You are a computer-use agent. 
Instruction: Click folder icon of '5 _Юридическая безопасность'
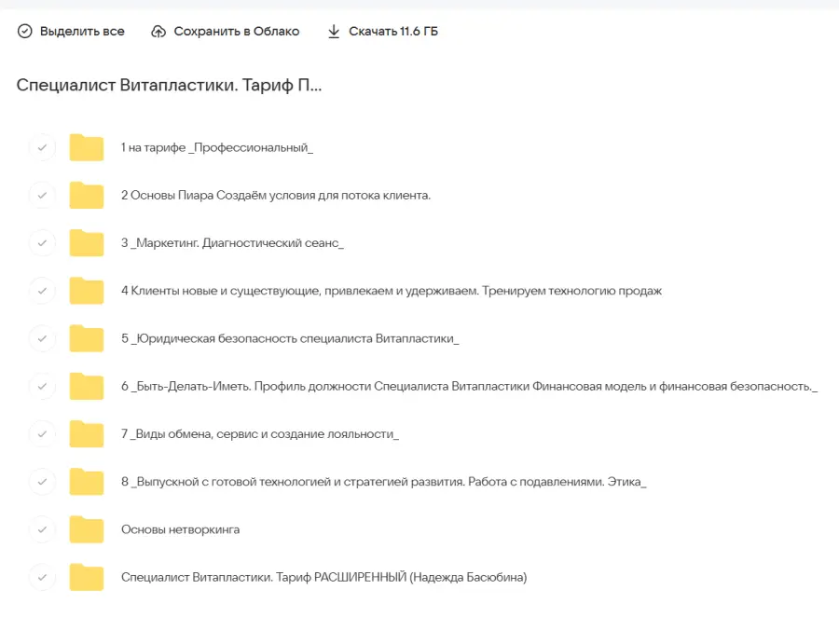[x=87, y=338]
